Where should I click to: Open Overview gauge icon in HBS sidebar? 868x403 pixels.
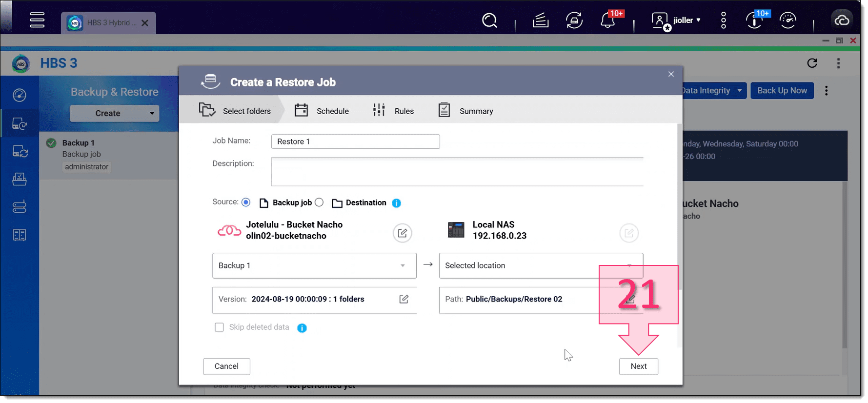tap(20, 95)
